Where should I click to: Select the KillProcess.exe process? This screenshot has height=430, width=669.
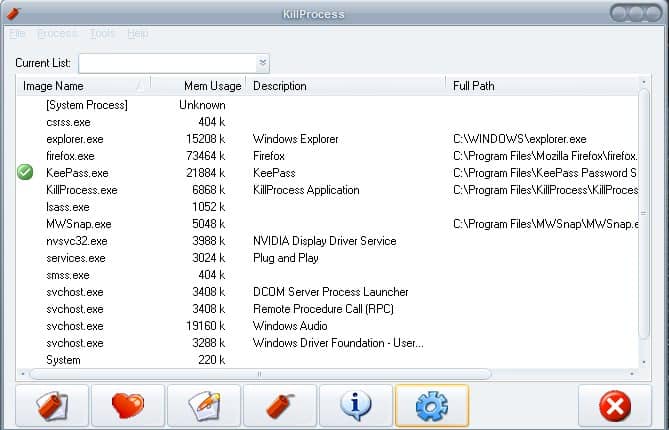[x=327, y=190]
